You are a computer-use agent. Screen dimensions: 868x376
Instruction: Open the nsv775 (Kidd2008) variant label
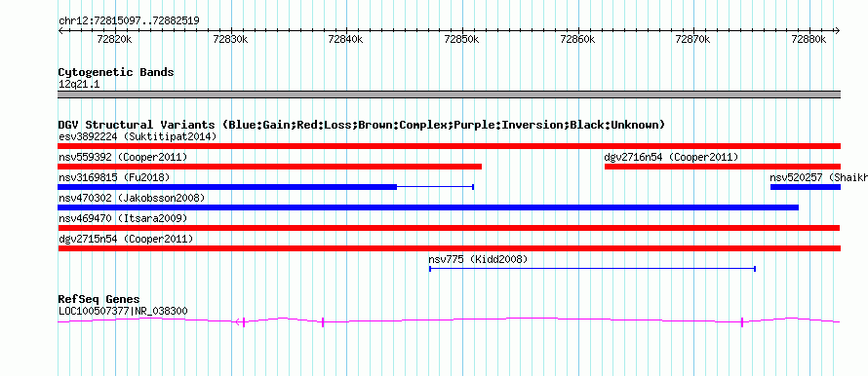pos(478,259)
